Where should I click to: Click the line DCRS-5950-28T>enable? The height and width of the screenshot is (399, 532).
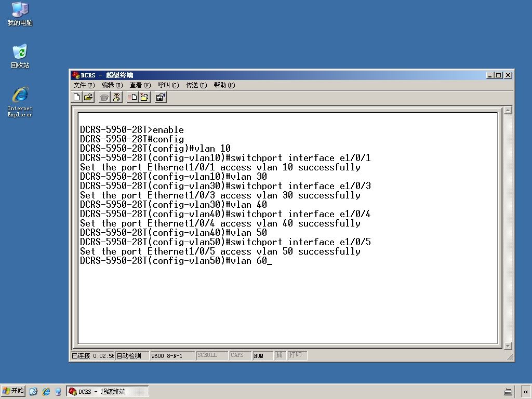[x=132, y=130]
